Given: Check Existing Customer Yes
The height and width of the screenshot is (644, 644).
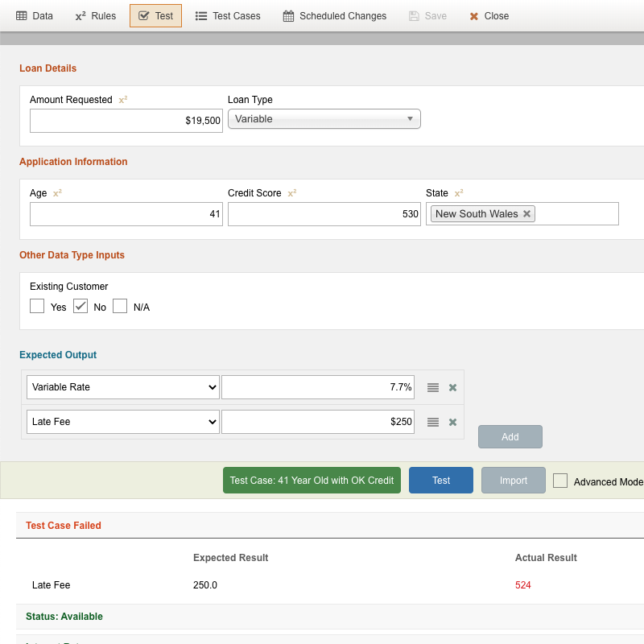Looking at the screenshot, I should (x=37, y=306).
